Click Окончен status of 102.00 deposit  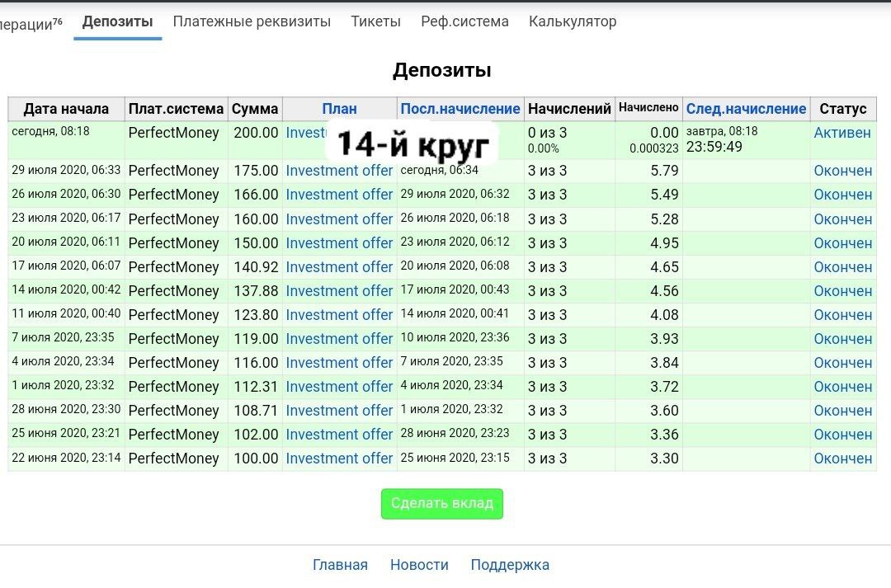click(x=842, y=434)
